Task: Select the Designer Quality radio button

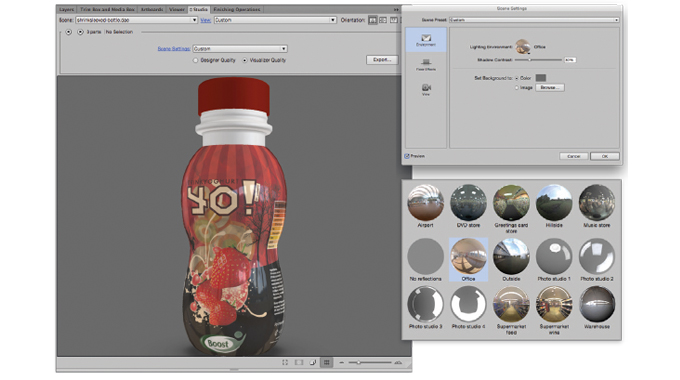Action: tap(196, 60)
